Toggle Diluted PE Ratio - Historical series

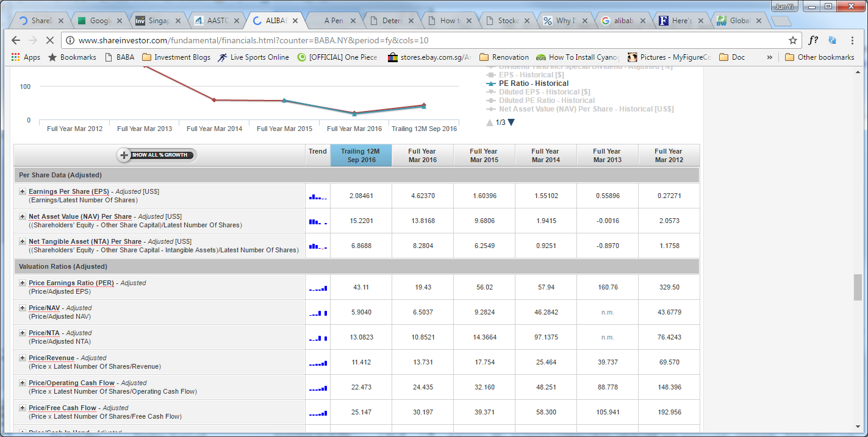540,101
